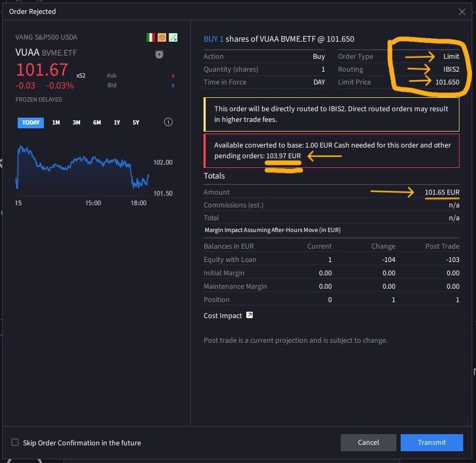This screenshot has height=463, width=476.
Task: Click the Buy action value
Action: pos(319,57)
